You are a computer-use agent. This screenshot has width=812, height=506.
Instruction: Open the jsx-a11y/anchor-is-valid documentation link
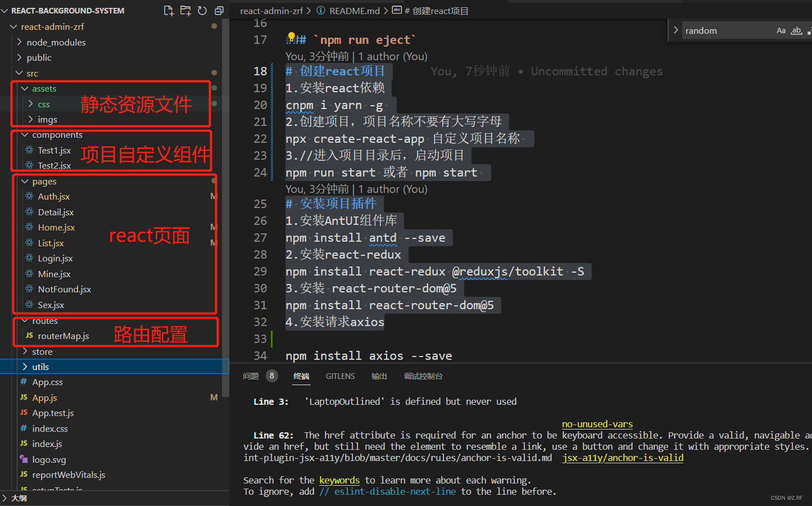[623, 458]
